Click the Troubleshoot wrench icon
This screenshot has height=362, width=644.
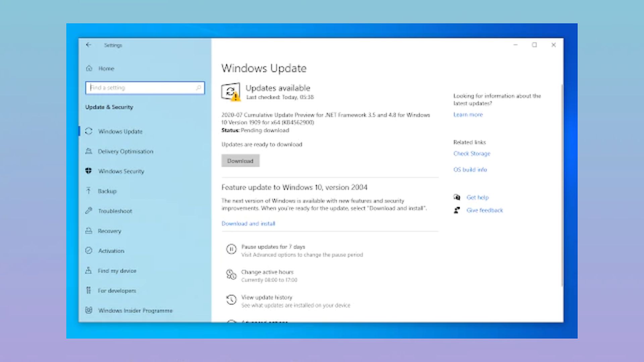89,210
